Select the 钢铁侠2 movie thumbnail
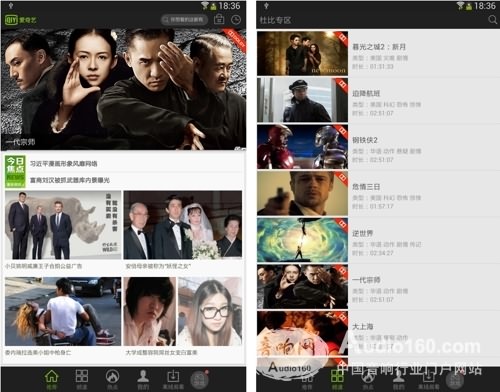Viewport: 500px width, 392px height. pyautogui.click(x=302, y=147)
